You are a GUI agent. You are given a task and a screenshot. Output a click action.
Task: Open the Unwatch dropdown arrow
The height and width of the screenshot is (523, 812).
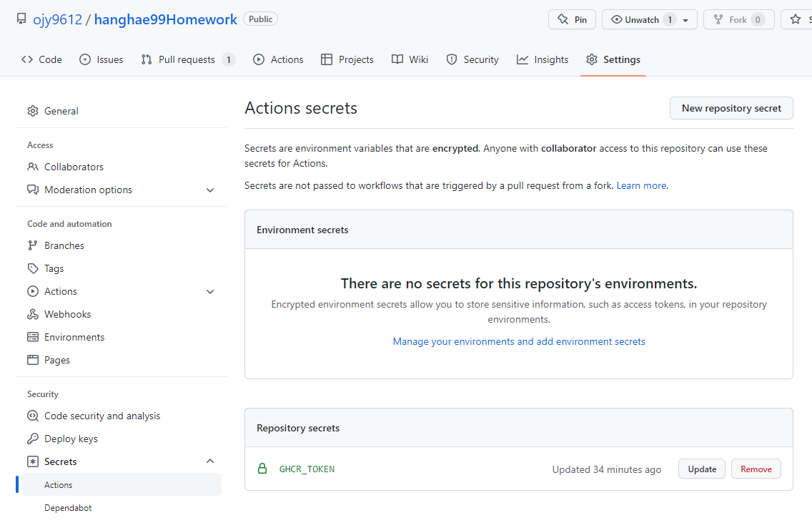click(x=685, y=20)
